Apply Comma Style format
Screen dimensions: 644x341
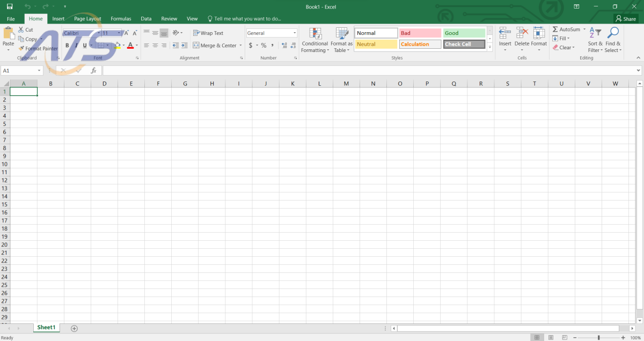tap(272, 46)
